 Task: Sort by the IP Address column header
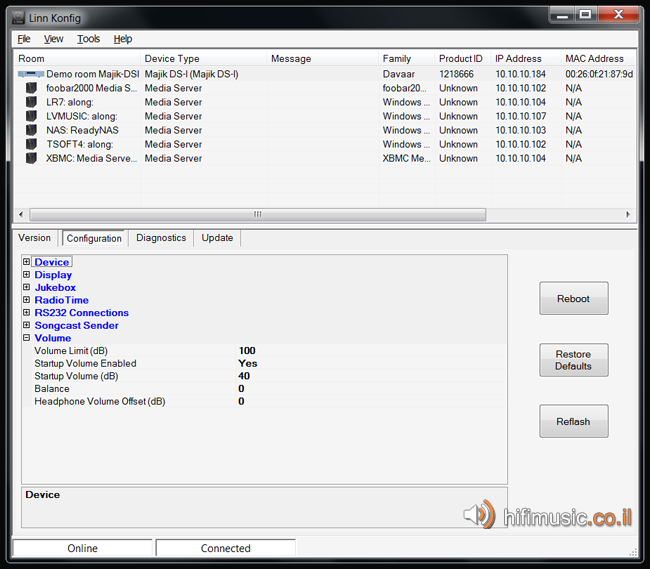click(526, 58)
